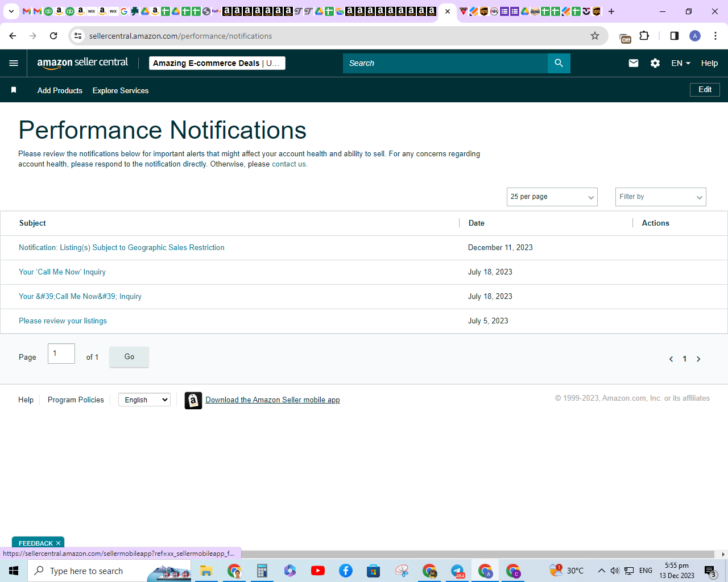Click the Amazon Seller Central logo

tap(82, 63)
